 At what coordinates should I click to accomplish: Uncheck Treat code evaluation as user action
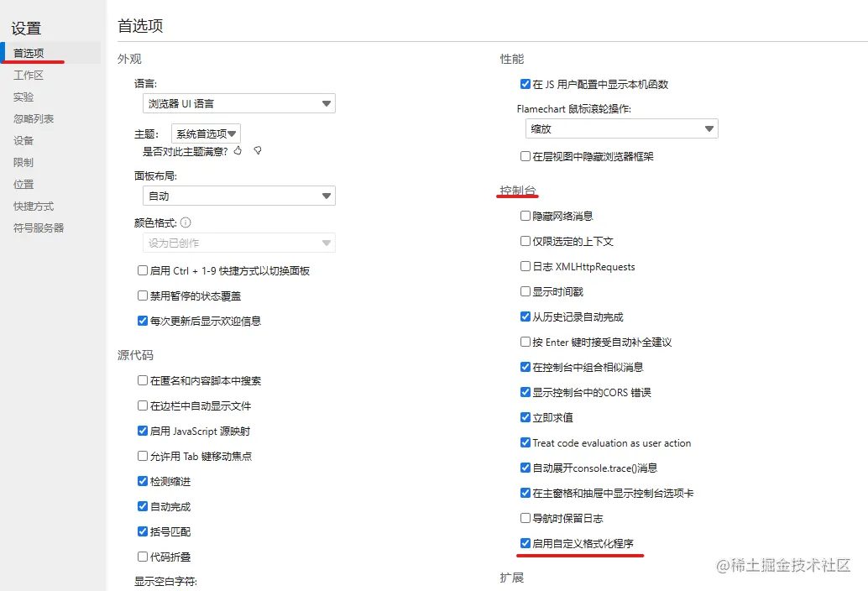pos(526,442)
